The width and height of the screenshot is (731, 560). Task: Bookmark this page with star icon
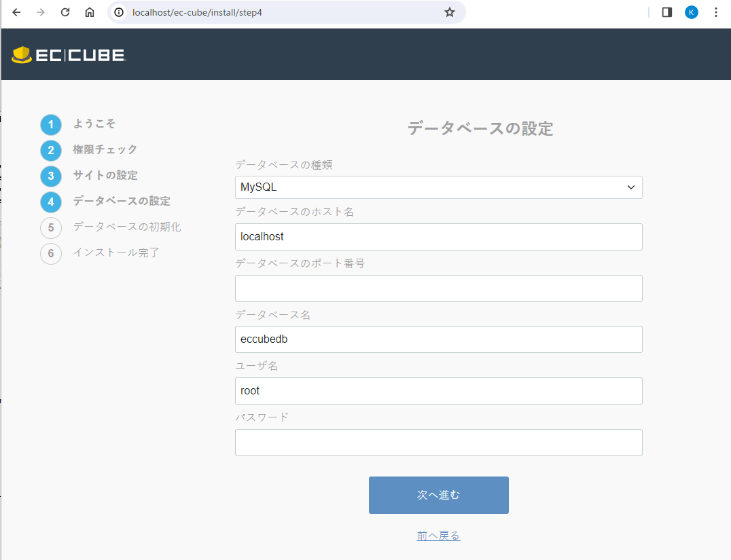click(x=449, y=12)
